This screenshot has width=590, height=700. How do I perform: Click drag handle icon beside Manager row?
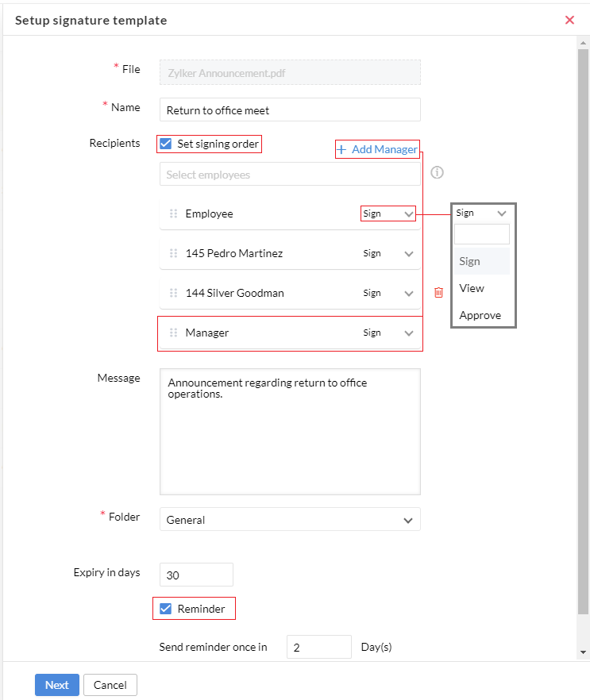[173, 333]
